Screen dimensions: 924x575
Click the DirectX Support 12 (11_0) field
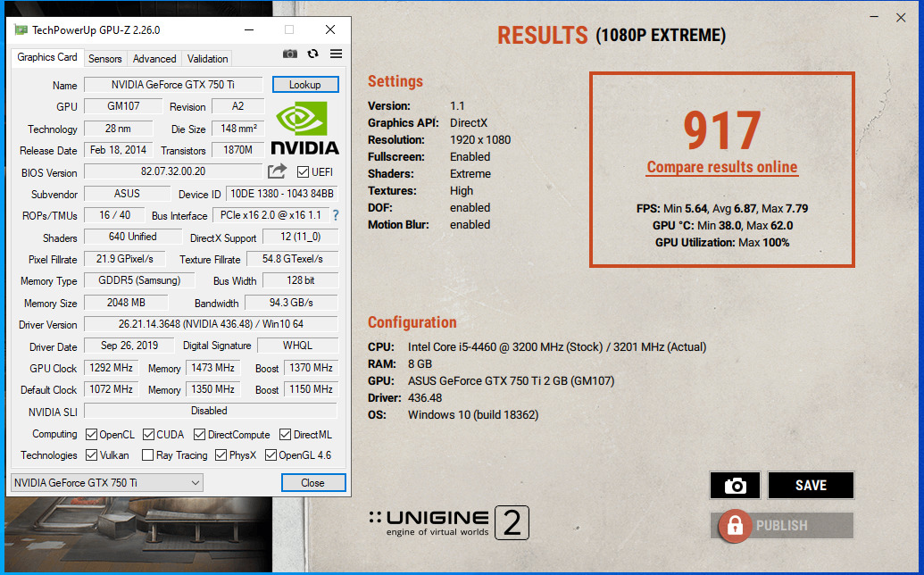(x=301, y=237)
